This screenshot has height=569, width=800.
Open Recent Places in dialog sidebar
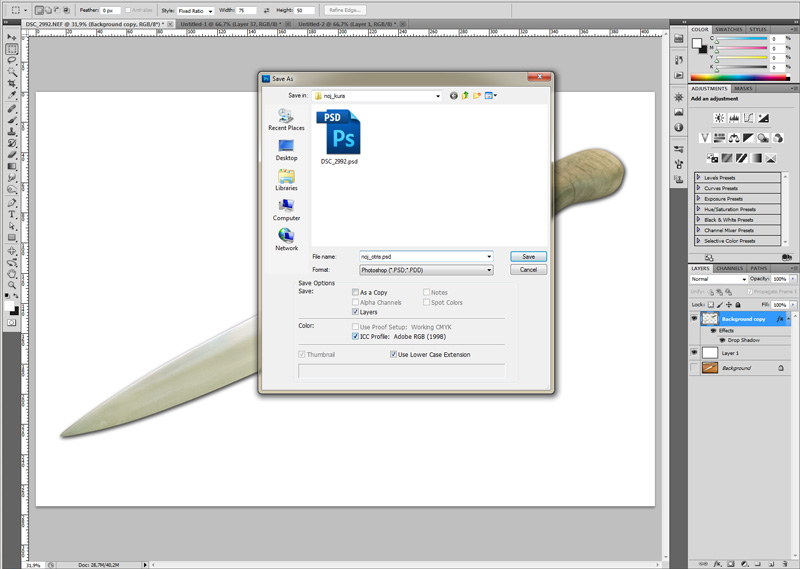286,120
